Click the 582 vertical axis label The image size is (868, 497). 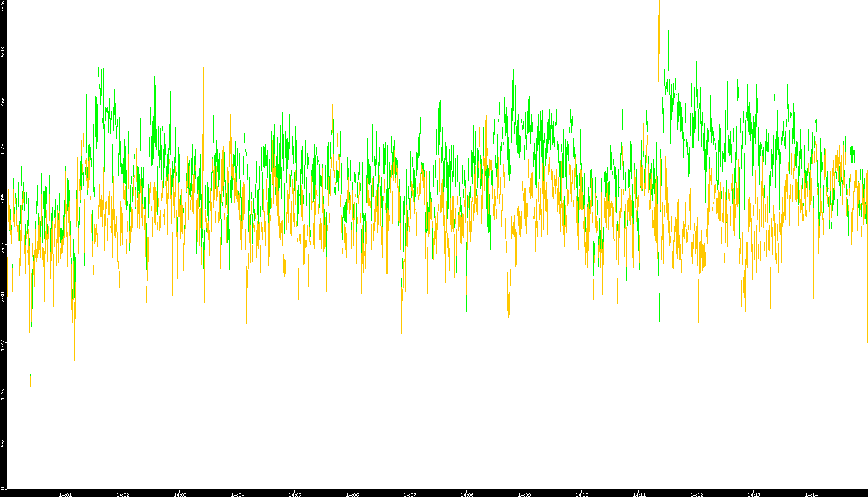point(3,443)
